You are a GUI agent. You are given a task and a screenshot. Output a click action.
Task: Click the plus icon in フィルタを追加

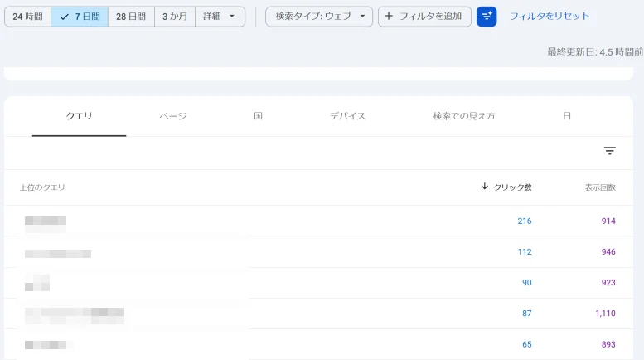pos(389,17)
